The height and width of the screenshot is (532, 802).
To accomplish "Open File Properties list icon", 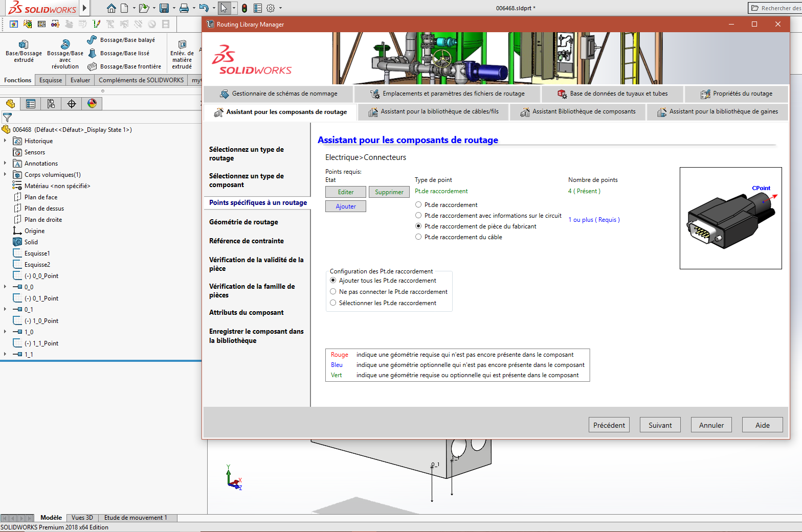I will (x=258, y=8).
